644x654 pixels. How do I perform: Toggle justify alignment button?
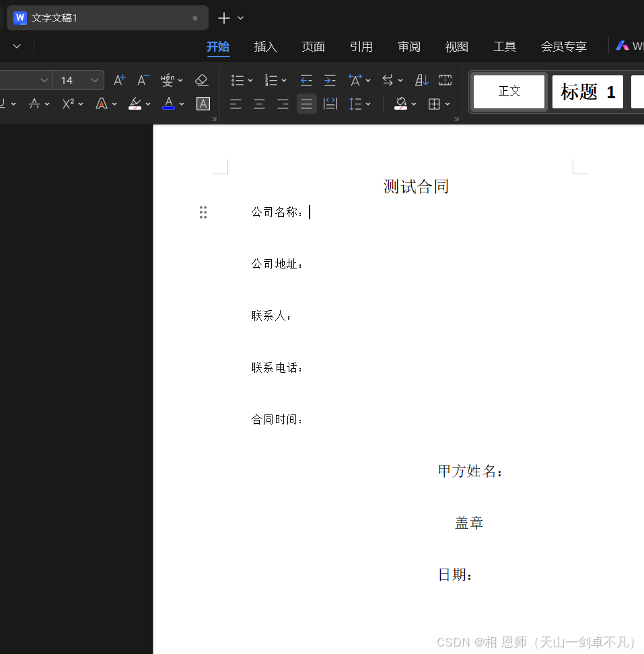click(x=306, y=104)
